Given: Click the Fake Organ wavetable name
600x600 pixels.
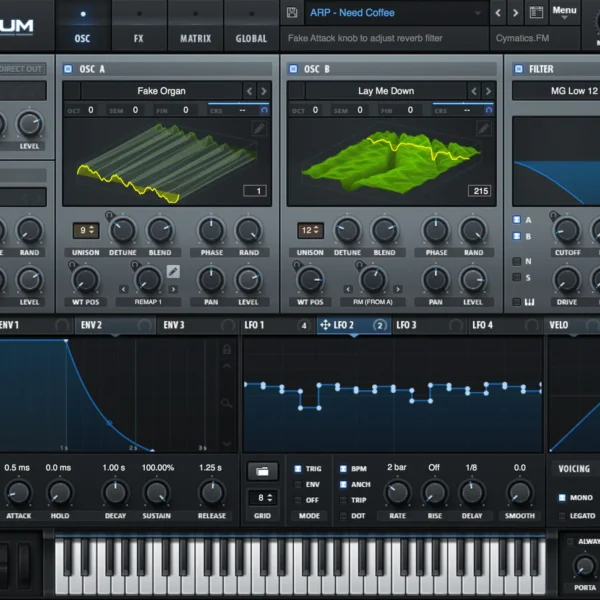Looking at the screenshot, I should (162, 91).
